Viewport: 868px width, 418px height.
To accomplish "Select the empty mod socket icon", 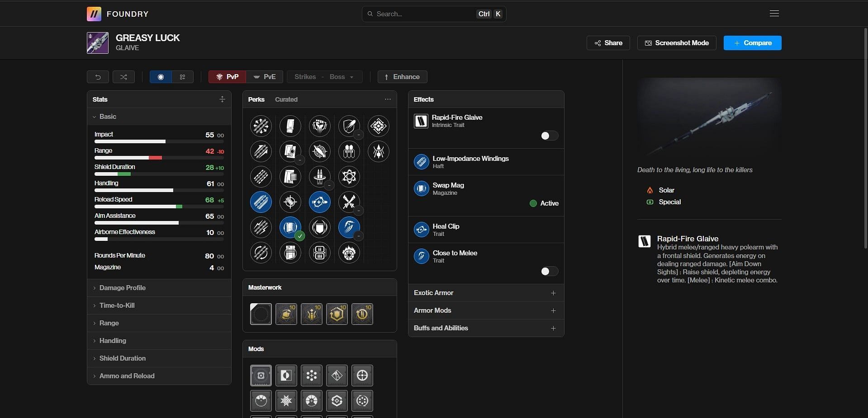I will coord(261,376).
